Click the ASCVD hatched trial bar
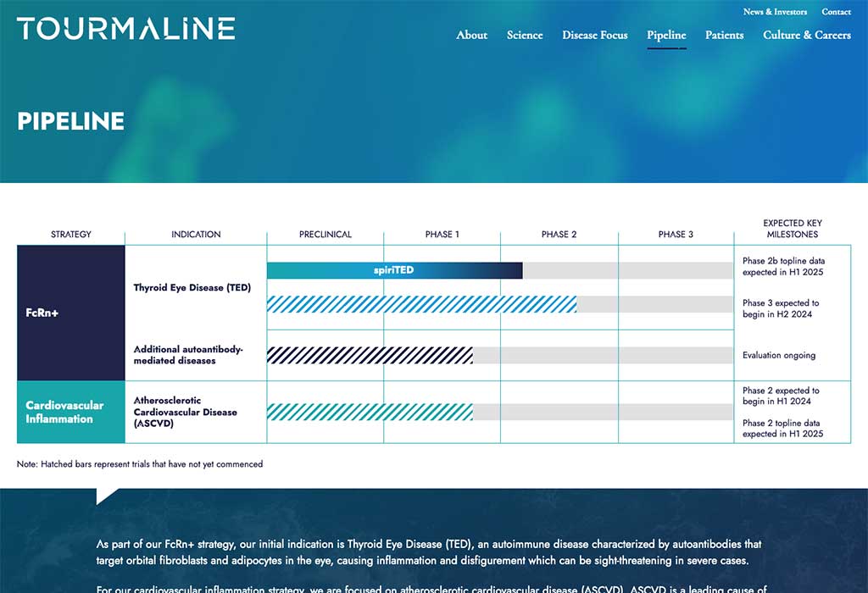 (370, 412)
